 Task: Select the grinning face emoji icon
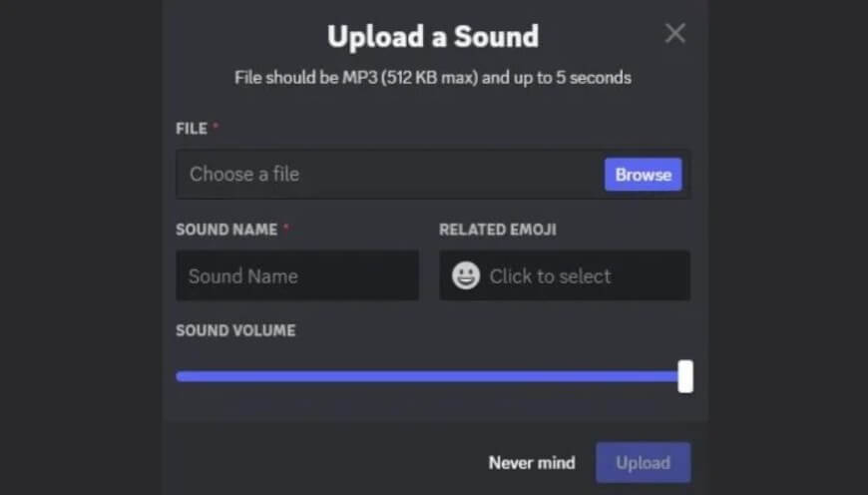click(466, 275)
